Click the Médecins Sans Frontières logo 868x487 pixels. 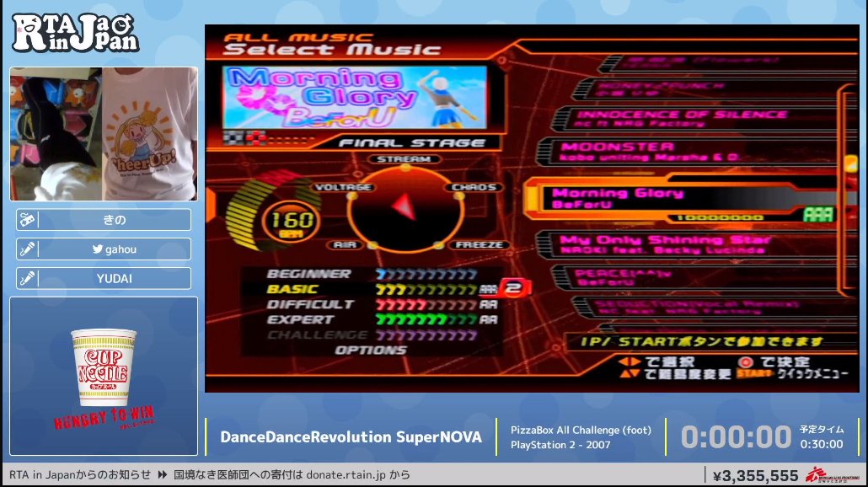coord(832,475)
